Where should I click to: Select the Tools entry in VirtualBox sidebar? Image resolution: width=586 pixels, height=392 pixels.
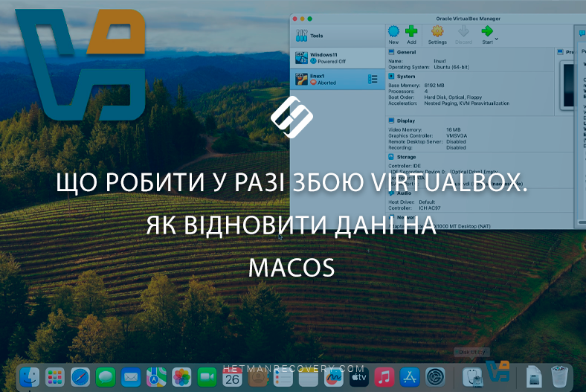(x=338, y=36)
